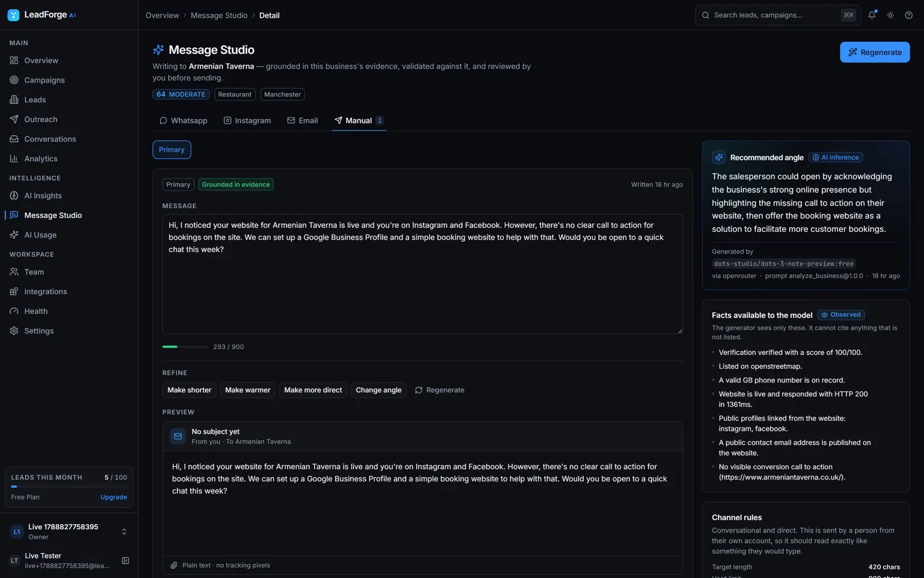
Task: Open Outreach from the sidebar
Action: (x=69, y=119)
